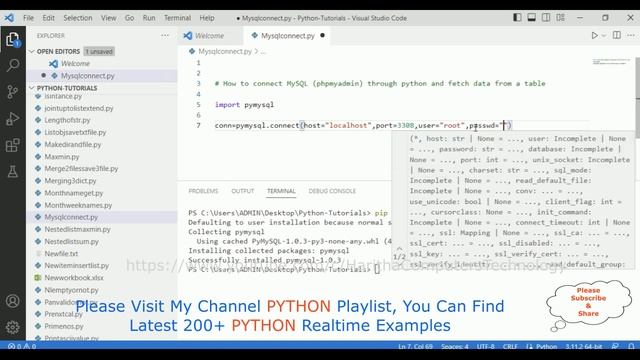This screenshot has width=640, height=360.
Task: Open jointuptolistextend.py in explorer
Action: (x=79, y=108)
